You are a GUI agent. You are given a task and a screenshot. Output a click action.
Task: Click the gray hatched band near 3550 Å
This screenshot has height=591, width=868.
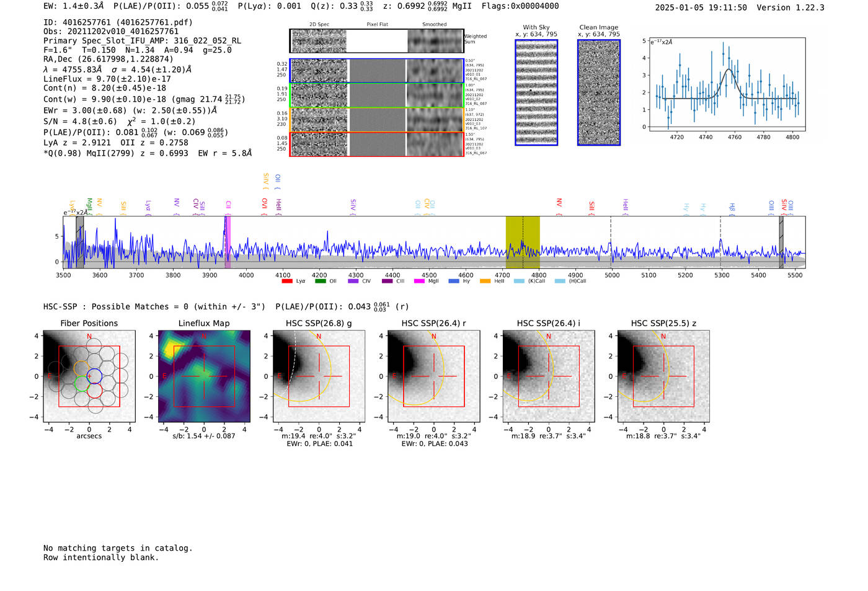(x=80, y=242)
